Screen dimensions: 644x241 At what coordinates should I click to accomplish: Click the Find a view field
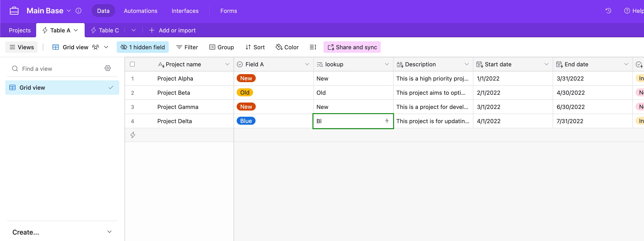pos(57,69)
